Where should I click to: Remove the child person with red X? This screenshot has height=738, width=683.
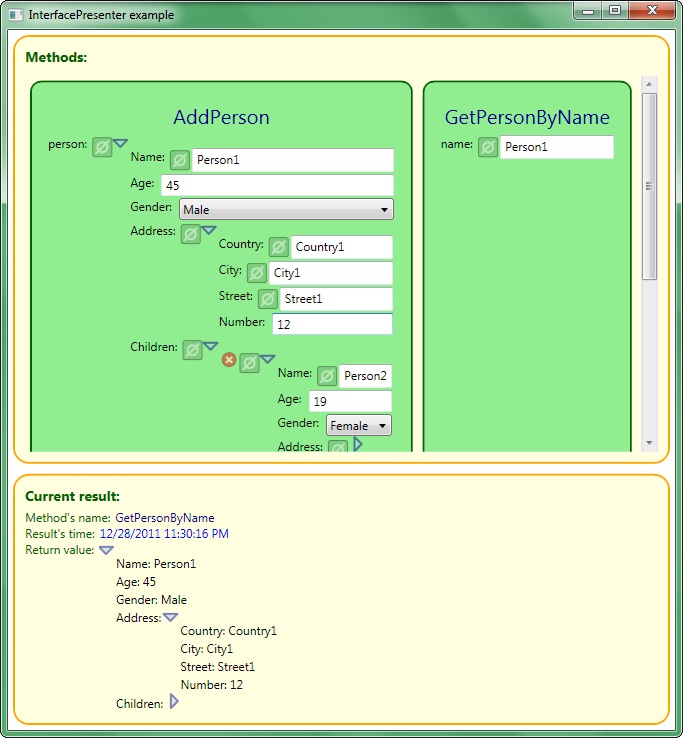point(229,360)
